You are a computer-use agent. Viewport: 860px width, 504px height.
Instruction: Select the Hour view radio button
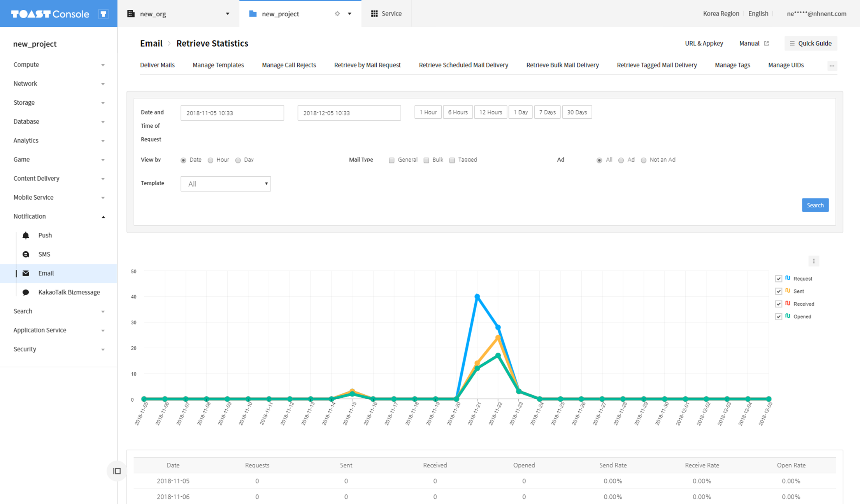pos(211,160)
